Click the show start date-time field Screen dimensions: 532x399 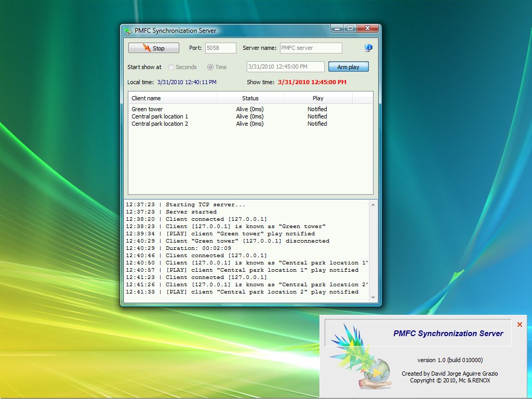(285, 66)
